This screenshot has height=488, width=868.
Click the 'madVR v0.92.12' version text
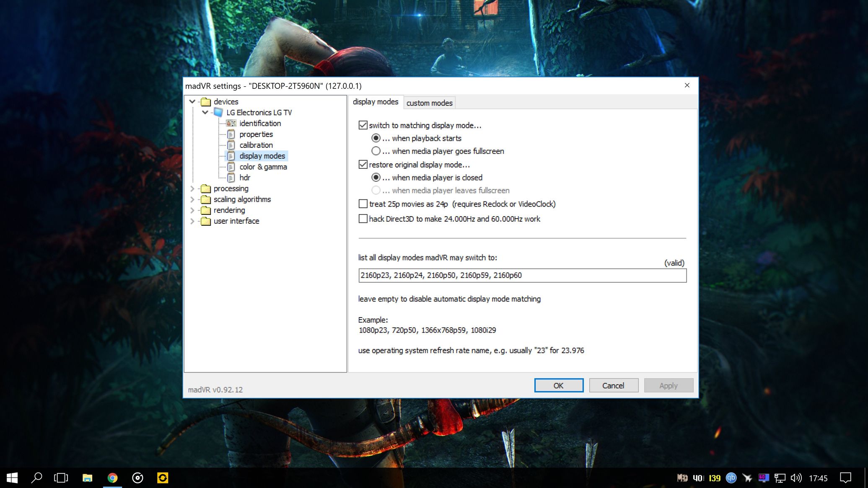pos(215,390)
